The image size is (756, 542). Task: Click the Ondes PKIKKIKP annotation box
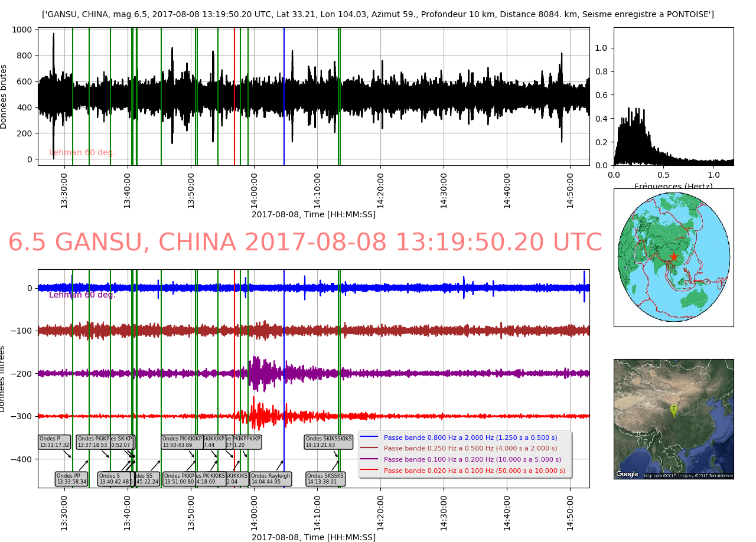pyautogui.click(x=181, y=442)
